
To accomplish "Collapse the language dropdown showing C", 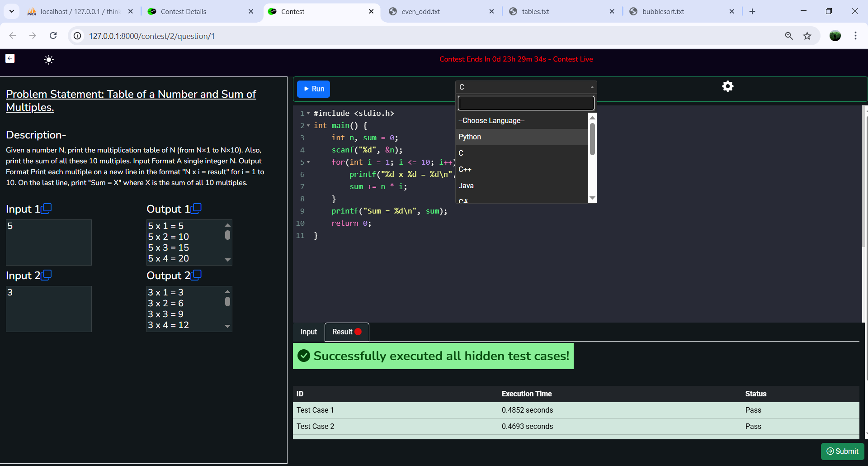I will pos(526,87).
